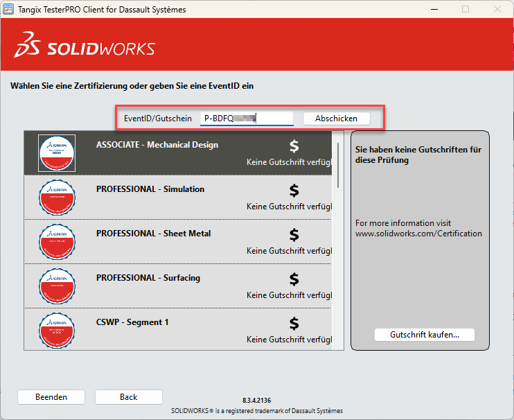
Task: Click the dollar icon for Sheet Metal
Action: (x=294, y=235)
